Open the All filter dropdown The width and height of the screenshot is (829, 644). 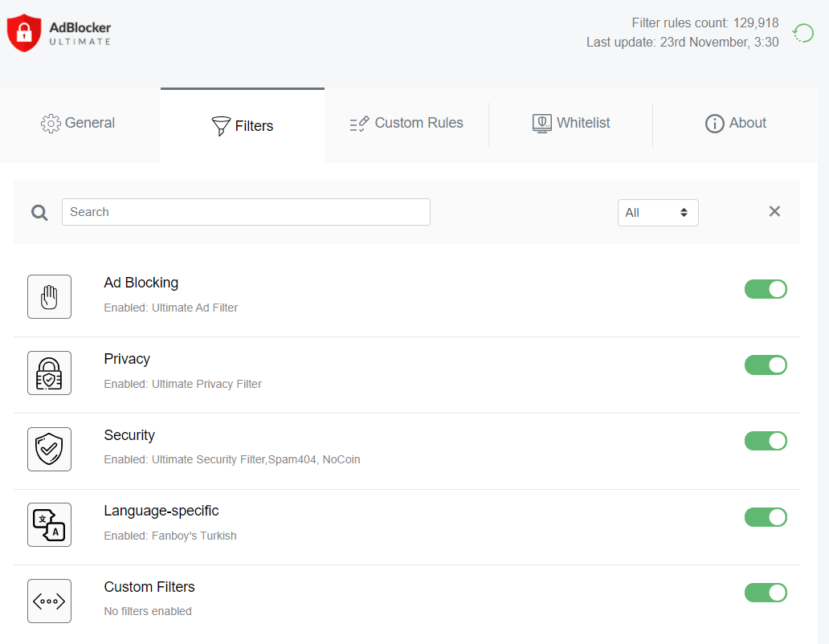point(657,213)
